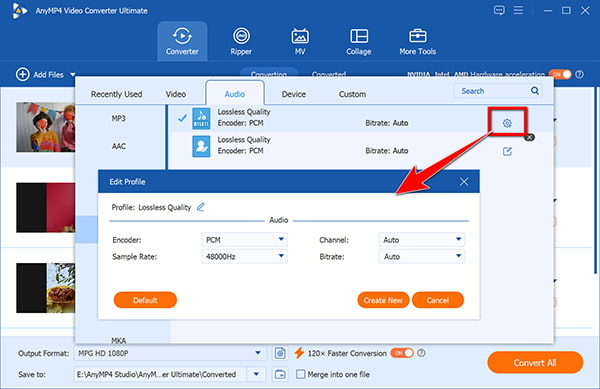The height and width of the screenshot is (389, 600).
Task: Click the right-side vertical scrollbar
Action: coord(595,180)
